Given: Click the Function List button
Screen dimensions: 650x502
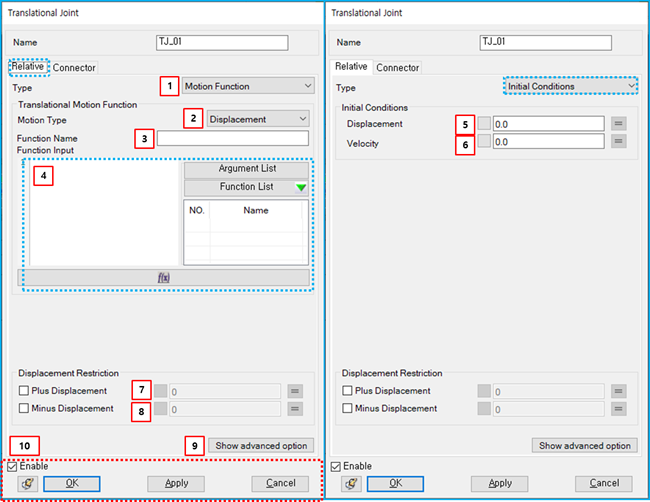Looking at the screenshot, I should coord(247,187).
